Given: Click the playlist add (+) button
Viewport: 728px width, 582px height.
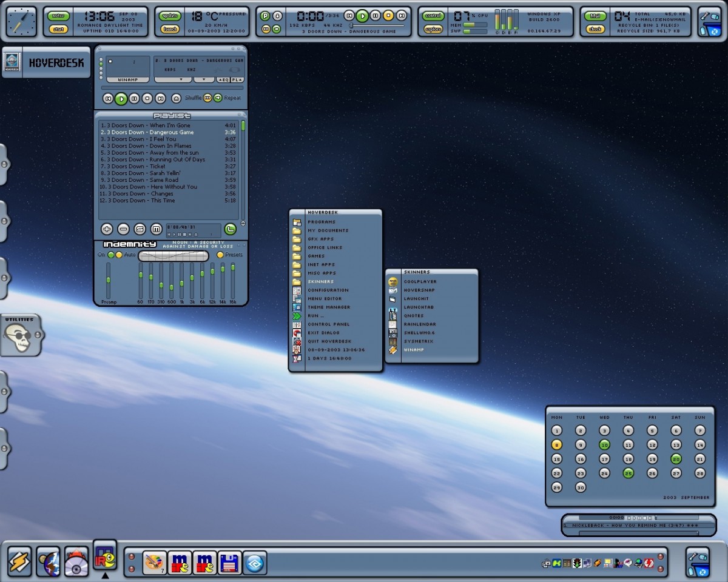Looking at the screenshot, I should pos(107,229).
